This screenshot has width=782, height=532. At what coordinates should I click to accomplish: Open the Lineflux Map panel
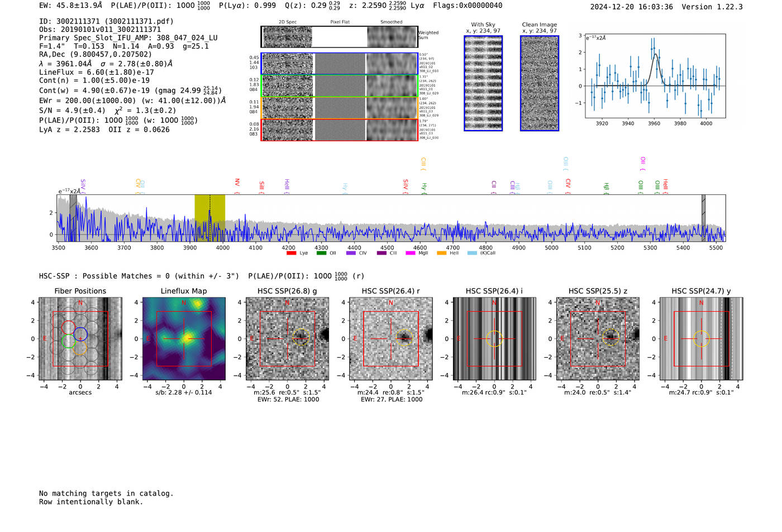click(184, 339)
